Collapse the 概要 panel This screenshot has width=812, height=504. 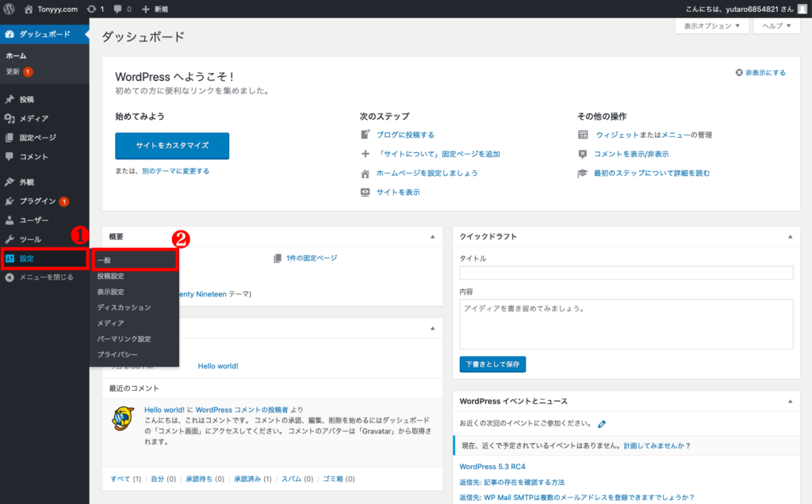point(432,237)
